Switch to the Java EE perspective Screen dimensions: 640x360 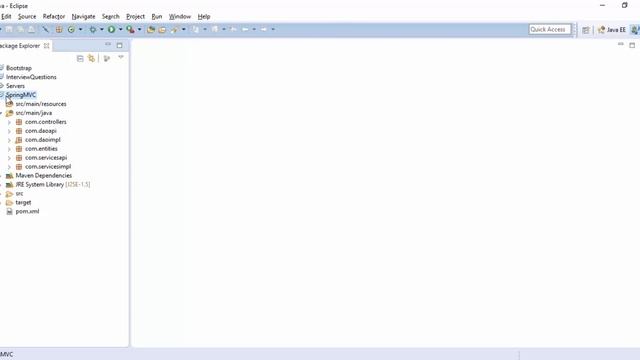click(611, 30)
